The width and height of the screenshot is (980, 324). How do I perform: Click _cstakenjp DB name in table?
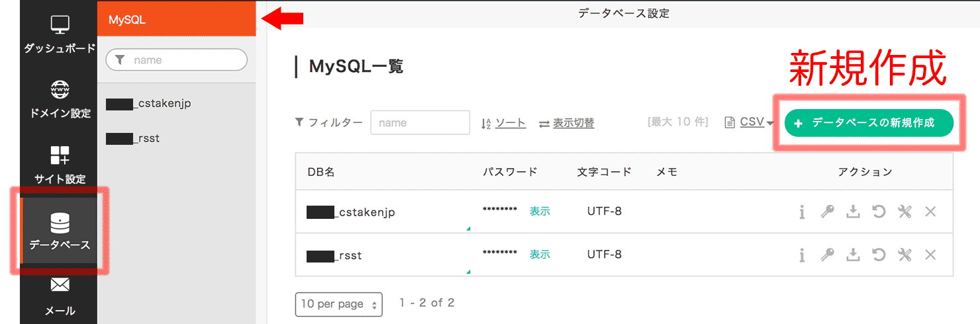[351, 212]
